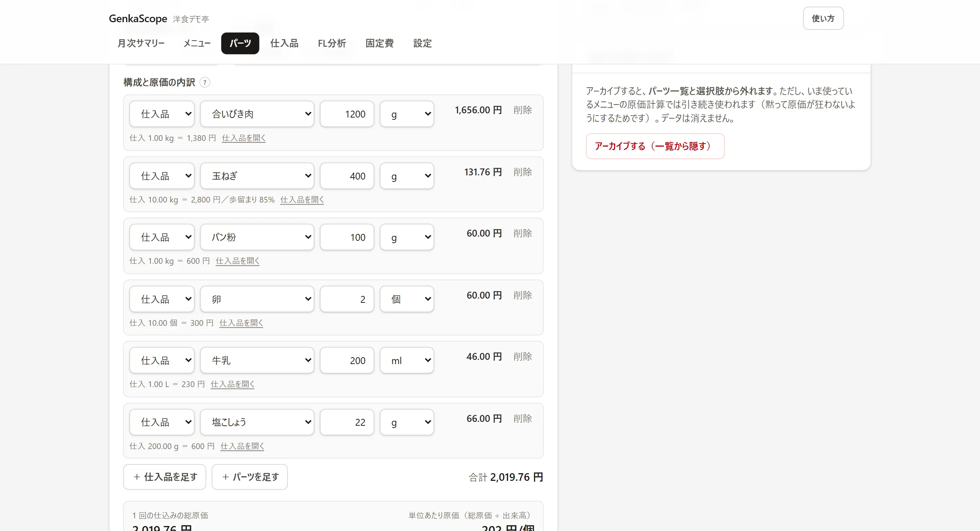
Task: Click the + パーツを足す button
Action: [x=250, y=477]
